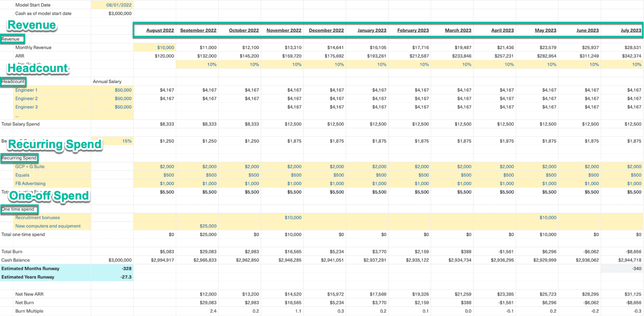The image size is (644, 316).
Task: Select the September 2022 column header
Action: coord(198,30)
